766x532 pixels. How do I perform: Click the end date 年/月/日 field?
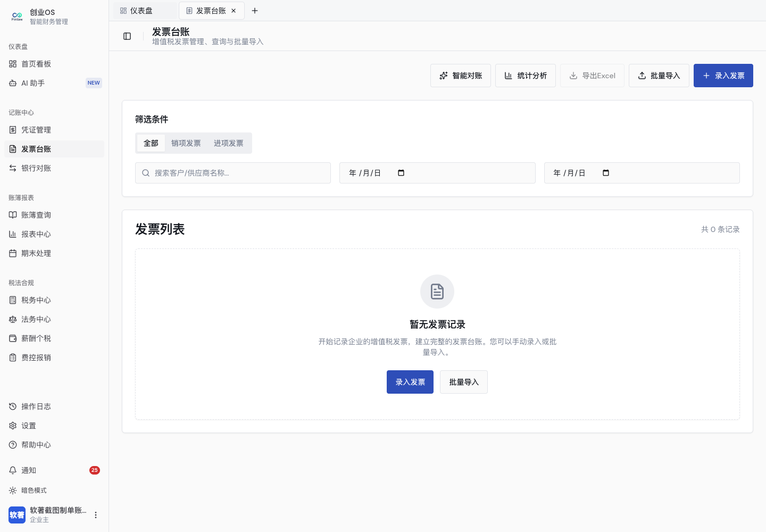642,173
